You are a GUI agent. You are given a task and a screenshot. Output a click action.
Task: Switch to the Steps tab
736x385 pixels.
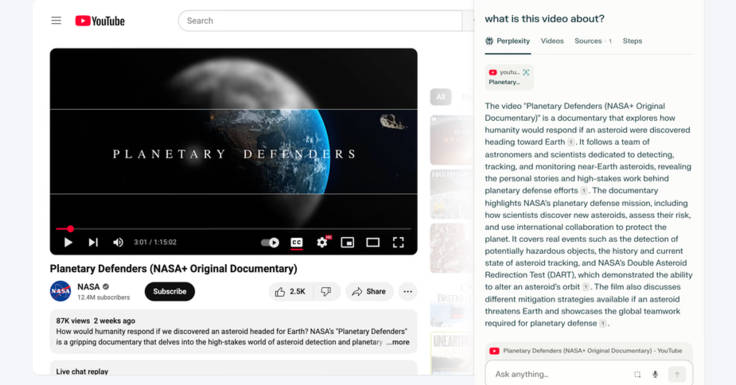click(632, 41)
